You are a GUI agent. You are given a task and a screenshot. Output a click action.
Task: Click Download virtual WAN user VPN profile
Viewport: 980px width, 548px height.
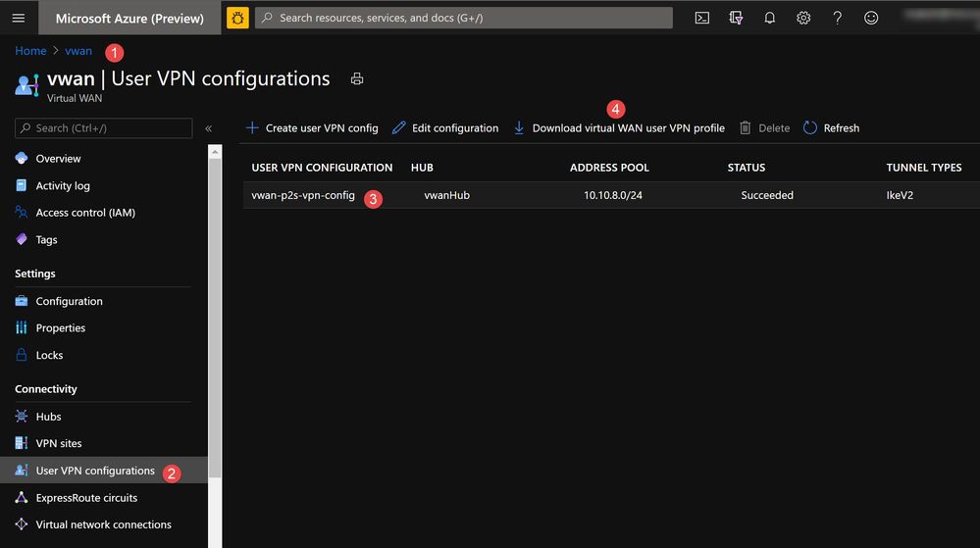pyautogui.click(x=619, y=128)
